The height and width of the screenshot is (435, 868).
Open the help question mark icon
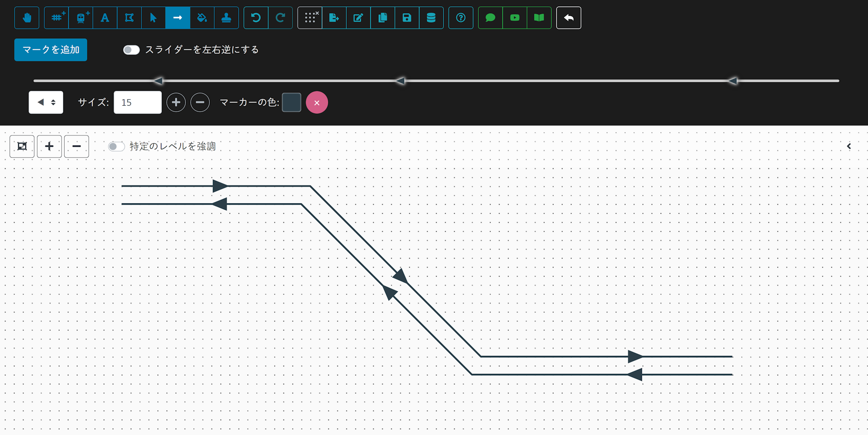461,18
